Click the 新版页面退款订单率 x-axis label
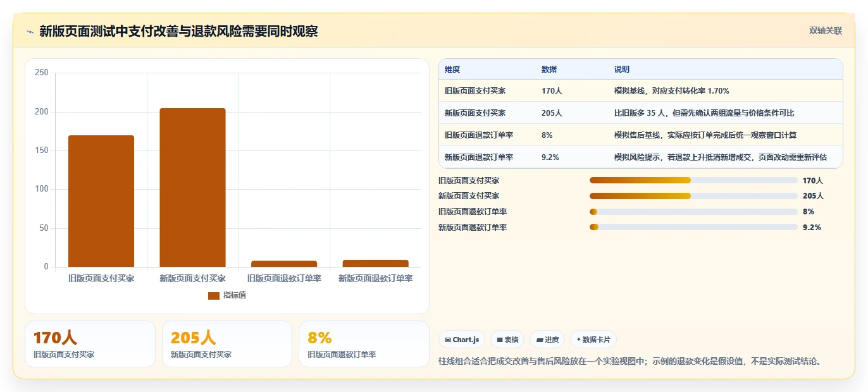Viewport: 868px width, 392px height. [375, 278]
